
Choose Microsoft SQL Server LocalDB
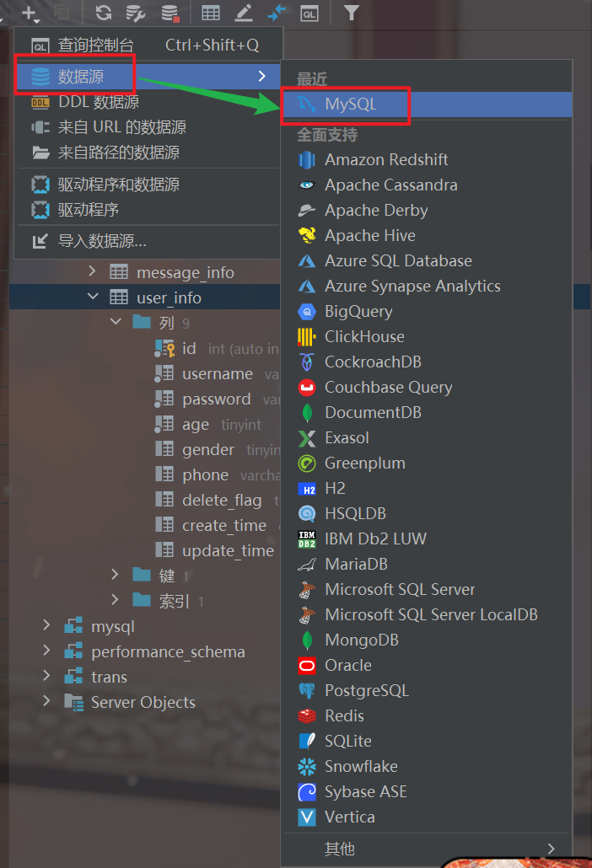[x=427, y=615]
